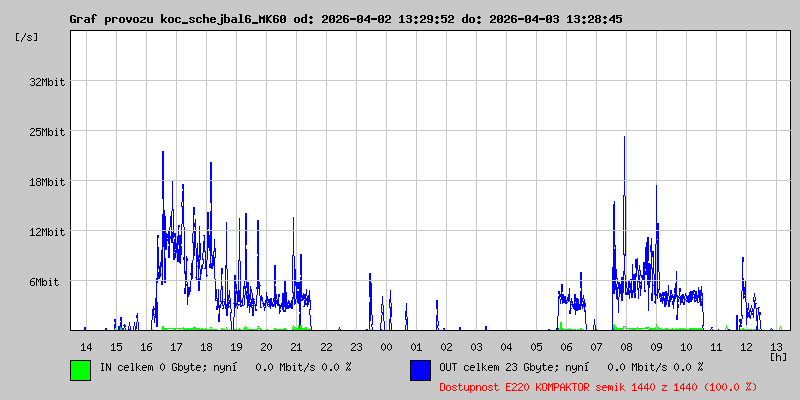Select hour 14 on the time axis
The image size is (800, 400).
click(86, 346)
